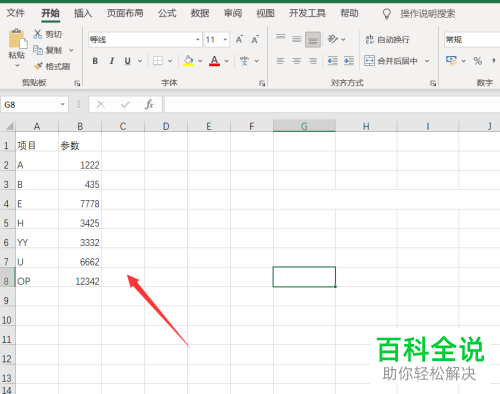Image resolution: width=500 pixels, height=394 pixels.
Task: Expand merge and center dropdown arrow
Action: [427, 61]
